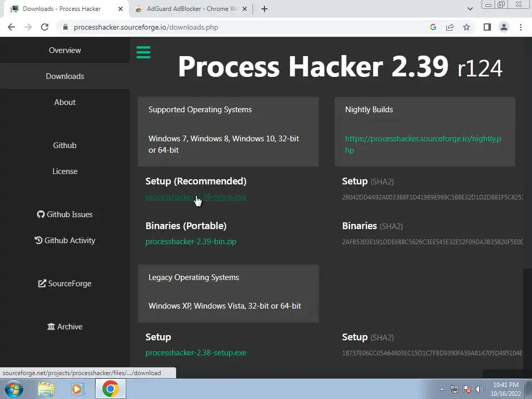View site info via the padlock icon
Image resolution: width=532 pixels, height=399 pixels.
pyautogui.click(x=65, y=27)
